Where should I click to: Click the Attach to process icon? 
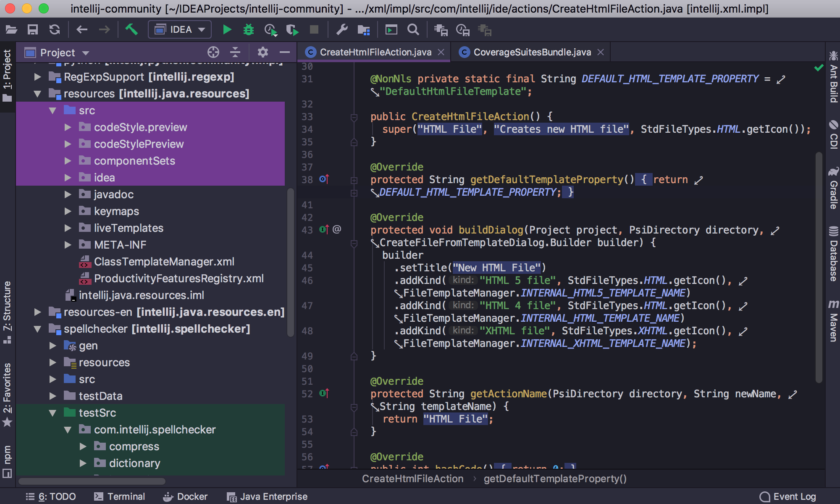(x=293, y=29)
